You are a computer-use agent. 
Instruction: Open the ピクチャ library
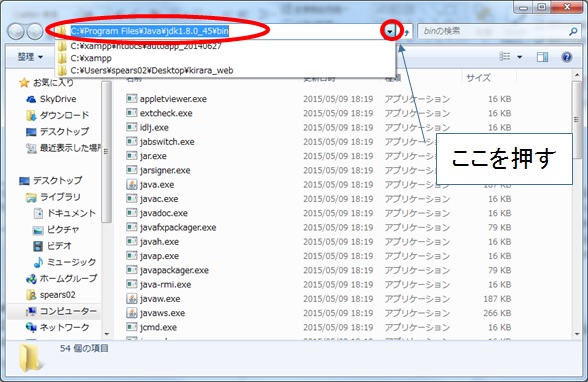click(56, 230)
